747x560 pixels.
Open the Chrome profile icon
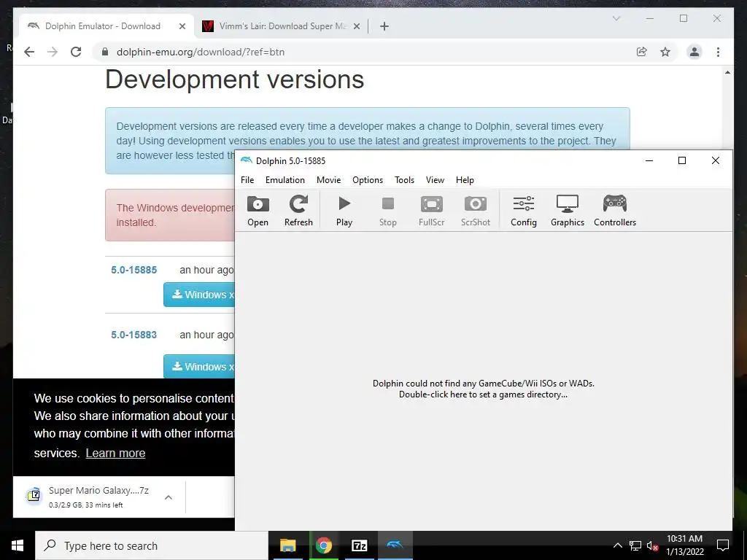click(x=694, y=52)
